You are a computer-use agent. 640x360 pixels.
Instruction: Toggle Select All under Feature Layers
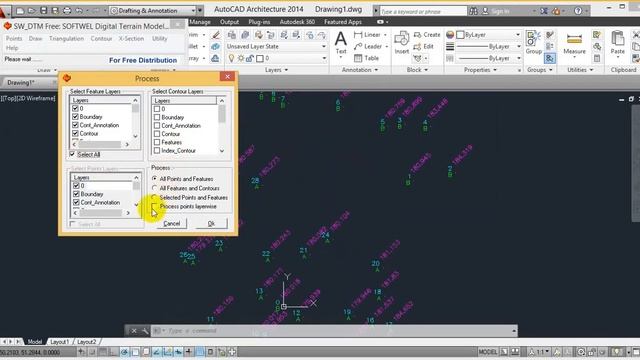tap(72, 154)
